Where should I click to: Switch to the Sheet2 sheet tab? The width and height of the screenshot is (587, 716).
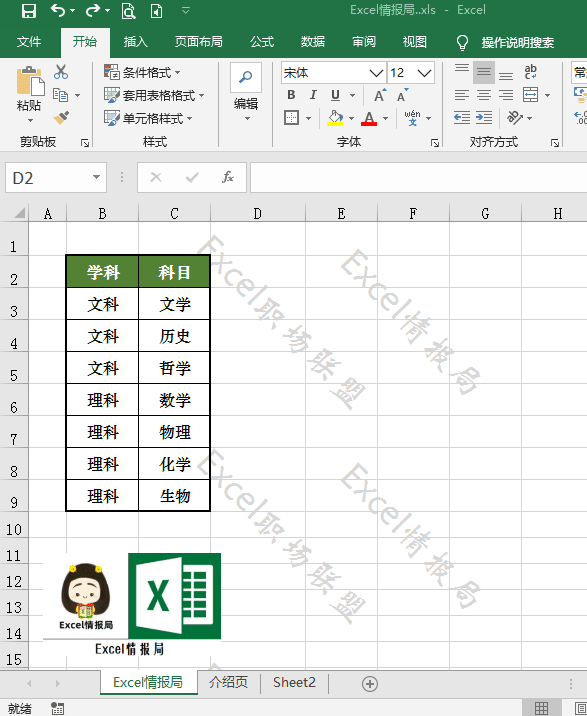click(x=294, y=683)
